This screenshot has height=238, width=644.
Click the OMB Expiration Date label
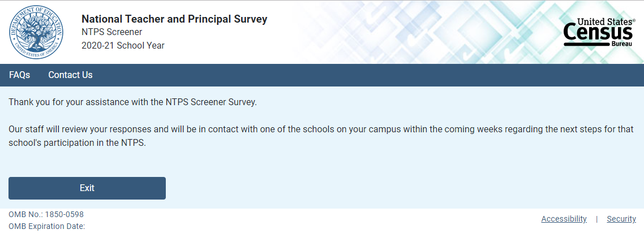pos(46,226)
